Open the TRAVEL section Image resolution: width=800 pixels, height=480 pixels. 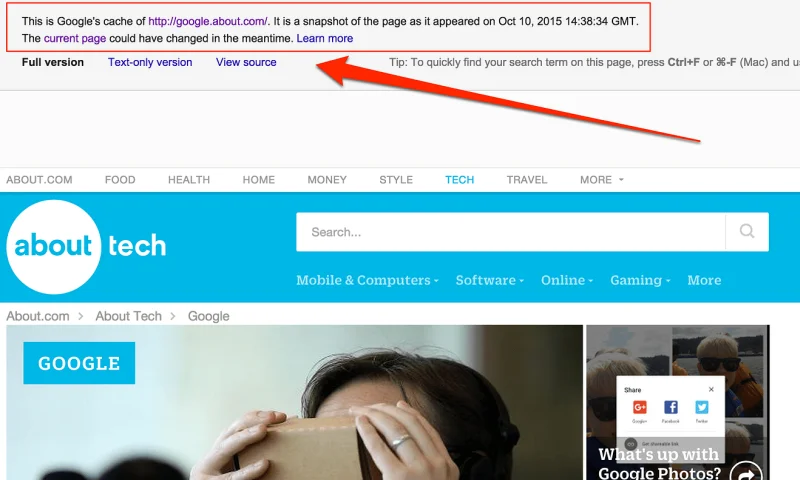[x=527, y=180]
